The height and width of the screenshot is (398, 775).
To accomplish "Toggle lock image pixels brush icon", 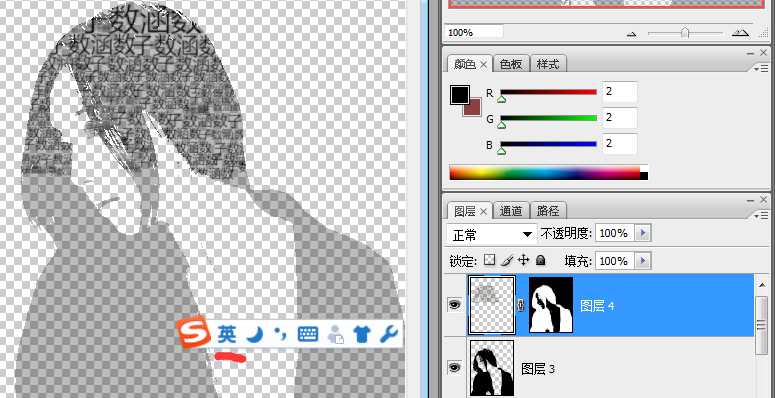I will click(x=507, y=260).
